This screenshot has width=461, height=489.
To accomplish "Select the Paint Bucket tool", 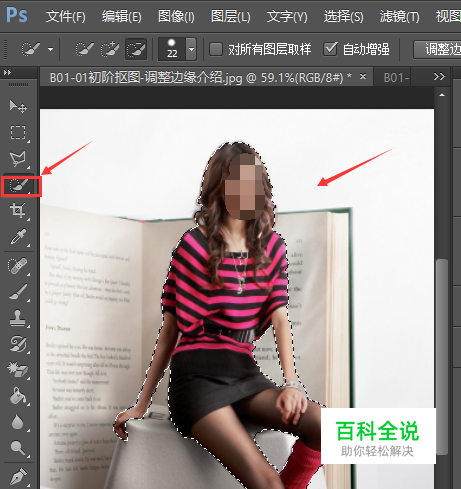I will tap(18, 396).
